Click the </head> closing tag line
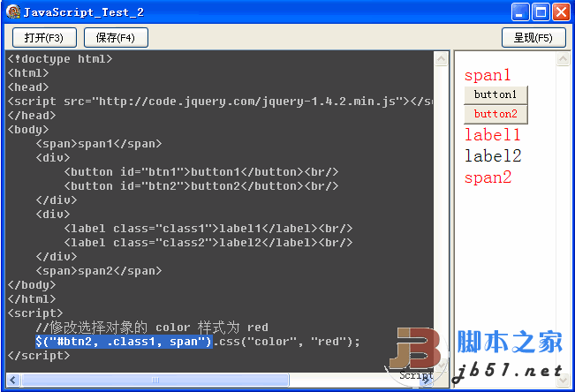This screenshot has width=575, height=392. [32, 115]
